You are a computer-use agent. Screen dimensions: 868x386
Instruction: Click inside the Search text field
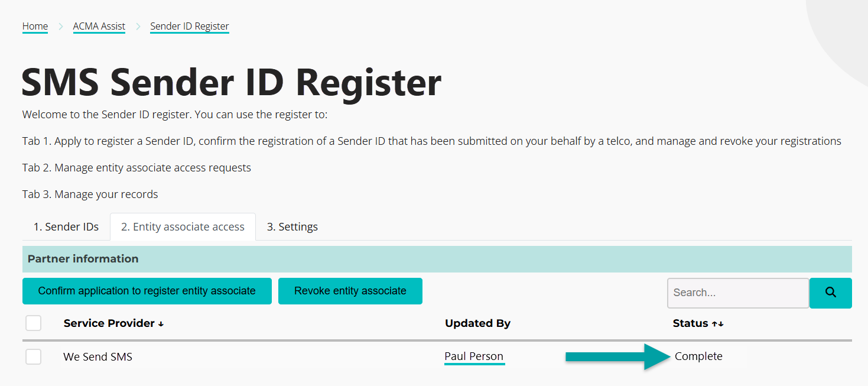click(x=737, y=293)
